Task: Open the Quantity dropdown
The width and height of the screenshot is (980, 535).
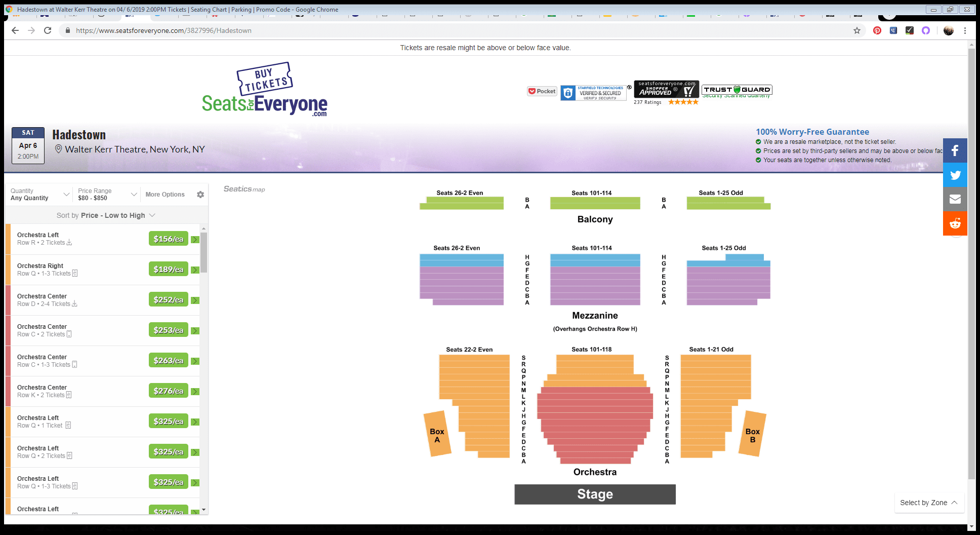Action: click(39, 195)
